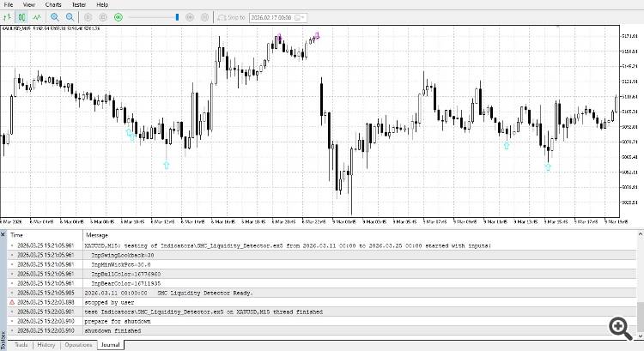Click the journal scrollbar up arrow
Image resolution: width=644 pixels, height=351 pixels.
(641, 234)
